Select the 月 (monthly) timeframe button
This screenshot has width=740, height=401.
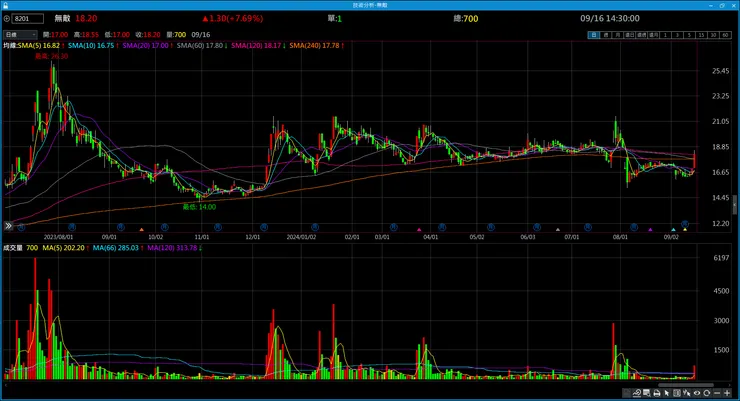click(x=618, y=35)
